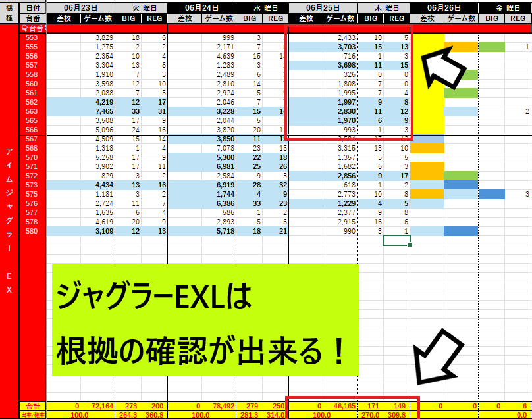Click game count cell 6,919 in row 573
532x419 pixels.
tap(219, 185)
